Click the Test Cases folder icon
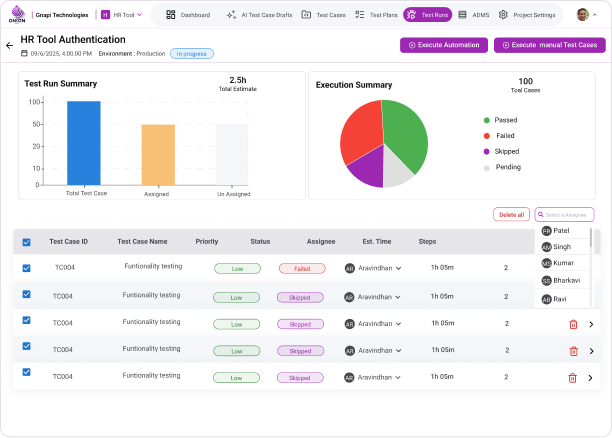Viewport: 612px width, 438px height. tap(306, 15)
